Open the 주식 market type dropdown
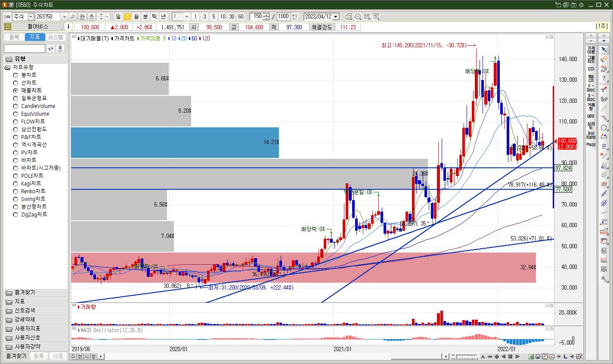 (x=31, y=16)
